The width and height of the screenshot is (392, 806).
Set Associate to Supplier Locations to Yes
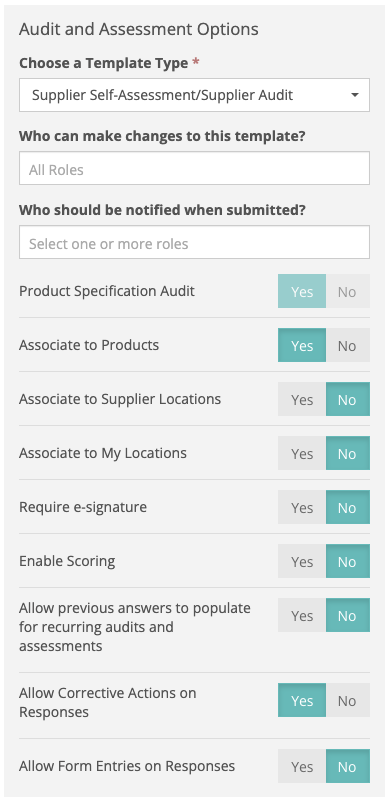(x=302, y=399)
